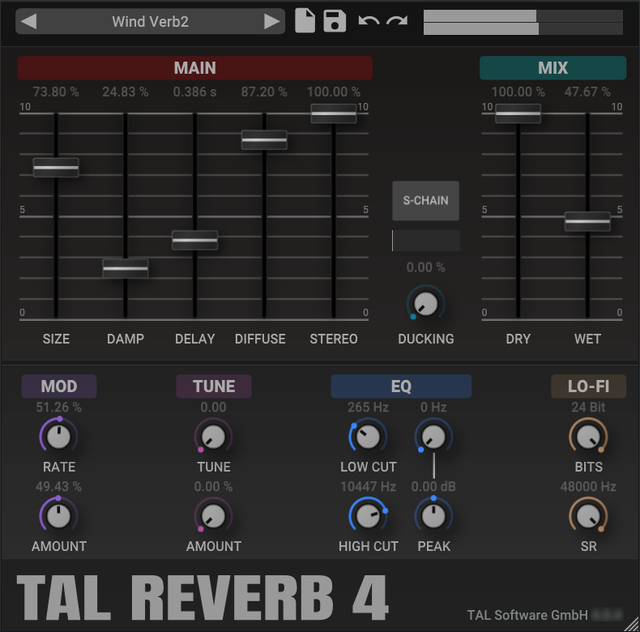Click the 0.386 s delay value
The height and width of the screenshot is (632, 640).
[195, 91]
